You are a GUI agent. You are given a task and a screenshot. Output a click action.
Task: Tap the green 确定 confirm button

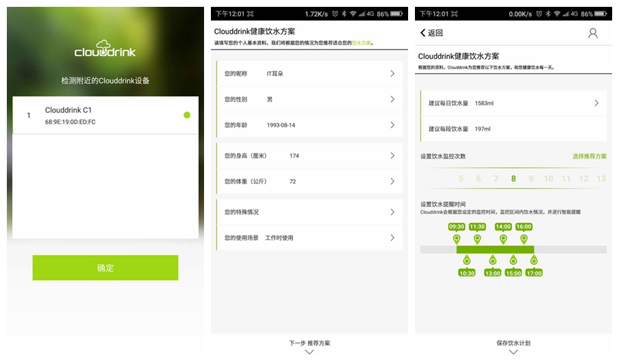tap(105, 268)
